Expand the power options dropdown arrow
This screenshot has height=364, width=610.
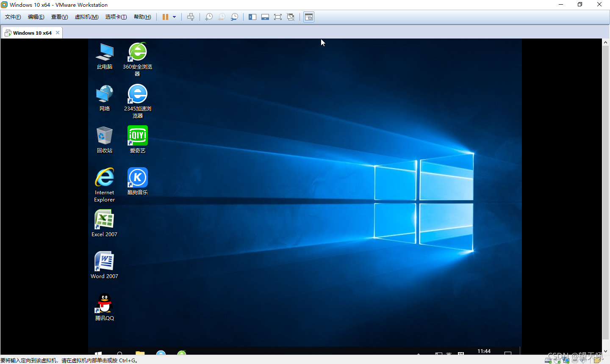(174, 17)
